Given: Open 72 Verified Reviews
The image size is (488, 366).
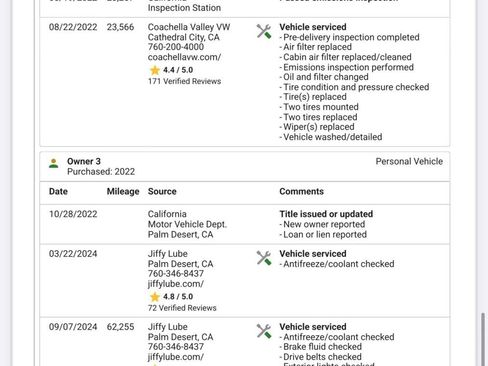Looking at the screenshot, I should [182, 308].
